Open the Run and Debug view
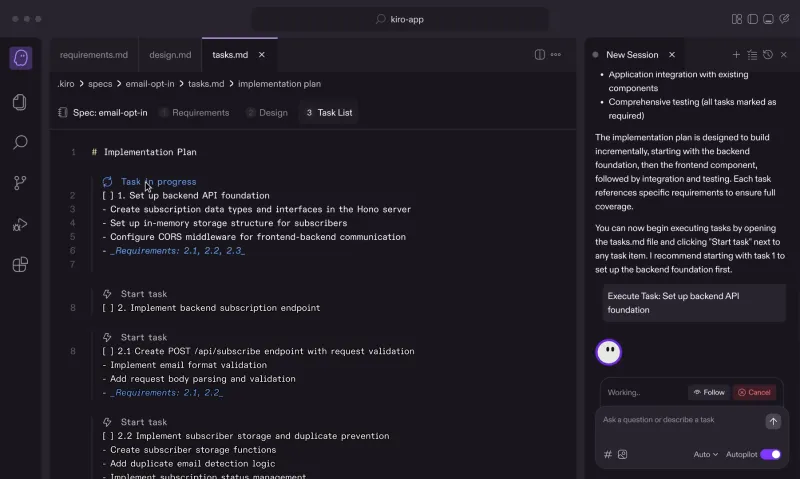800x479 pixels. coord(20,224)
